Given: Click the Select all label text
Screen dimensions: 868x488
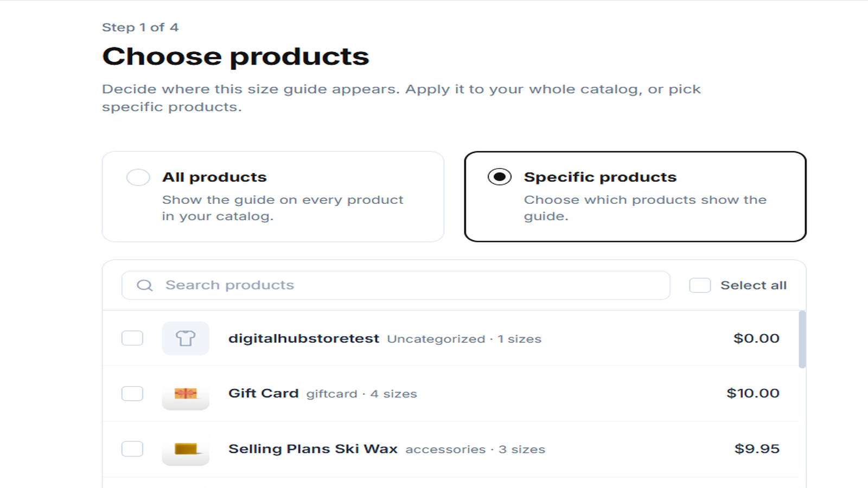Looking at the screenshot, I should [x=754, y=285].
